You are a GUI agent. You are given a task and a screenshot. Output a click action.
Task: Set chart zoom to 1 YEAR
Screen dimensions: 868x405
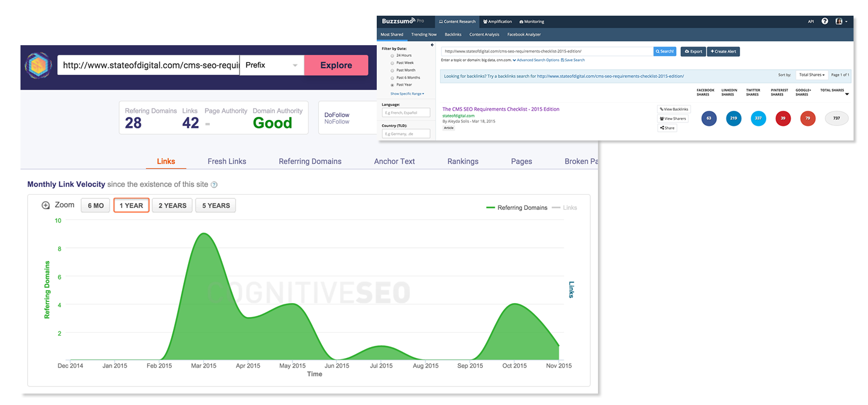click(x=131, y=206)
